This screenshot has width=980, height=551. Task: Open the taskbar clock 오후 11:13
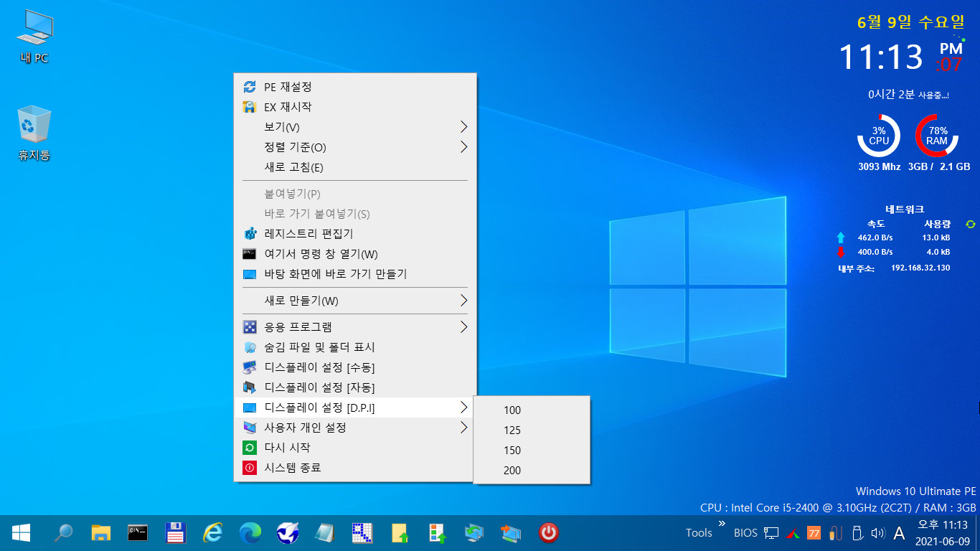(943, 533)
